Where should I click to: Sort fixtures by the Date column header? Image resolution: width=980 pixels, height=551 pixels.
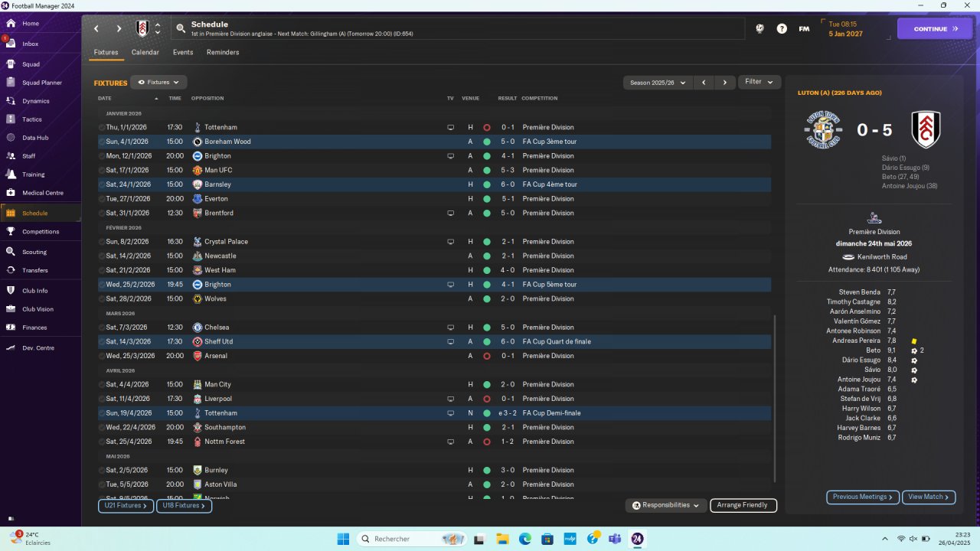(x=105, y=98)
